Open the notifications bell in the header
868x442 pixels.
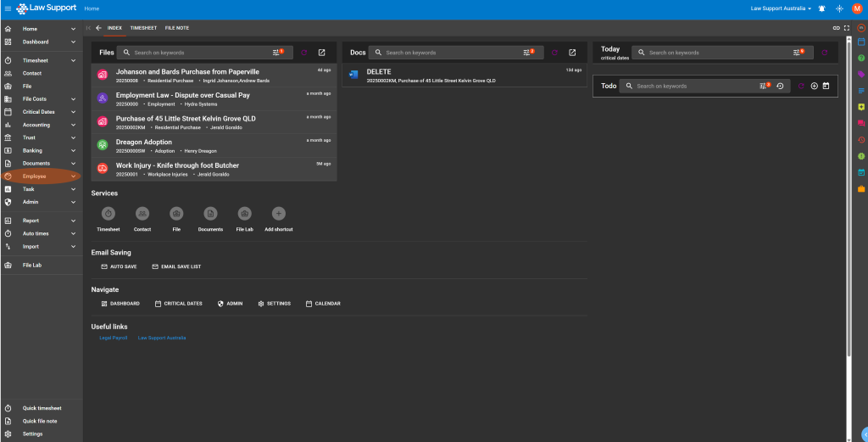(x=821, y=8)
